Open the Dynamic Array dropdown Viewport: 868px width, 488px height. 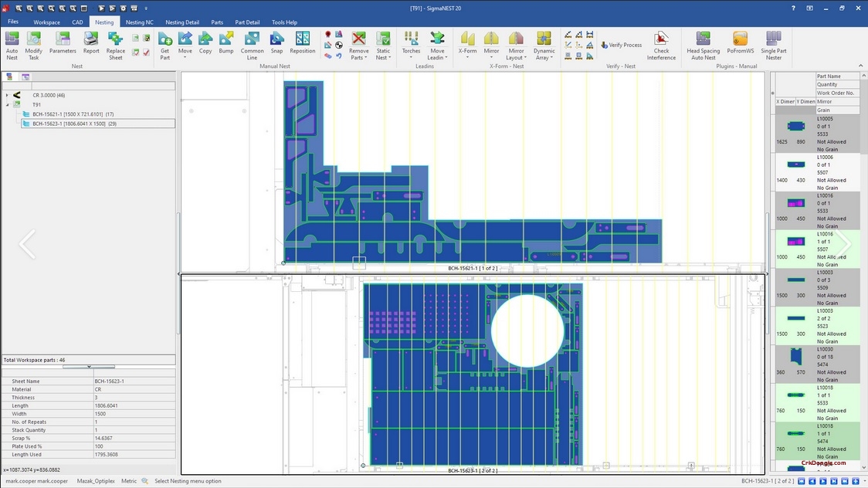(544, 44)
